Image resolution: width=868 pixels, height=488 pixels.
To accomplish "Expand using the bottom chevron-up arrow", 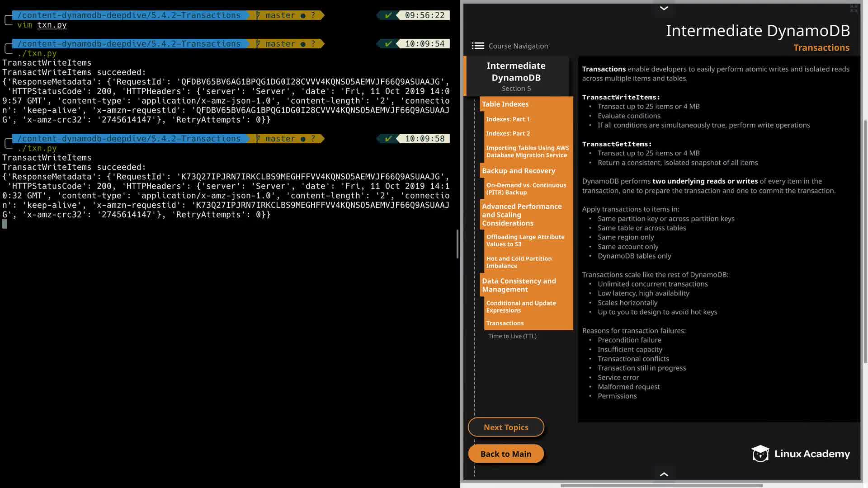I will (x=664, y=474).
